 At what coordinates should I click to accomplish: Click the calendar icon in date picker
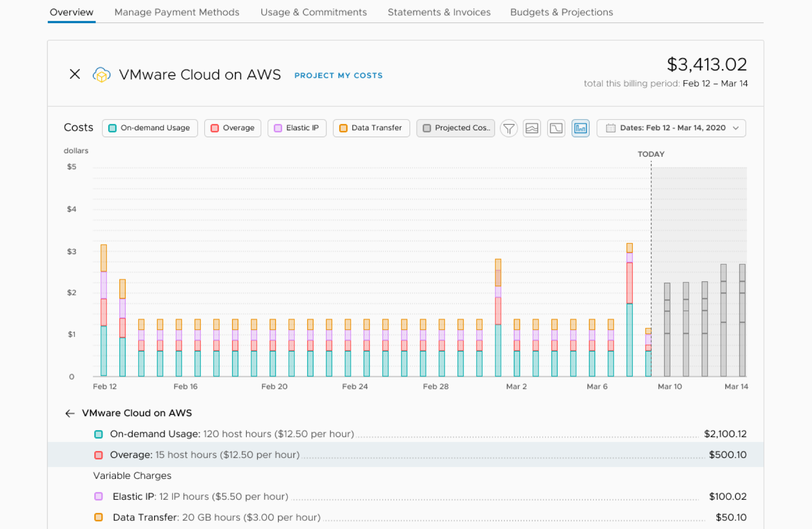coord(611,128)
